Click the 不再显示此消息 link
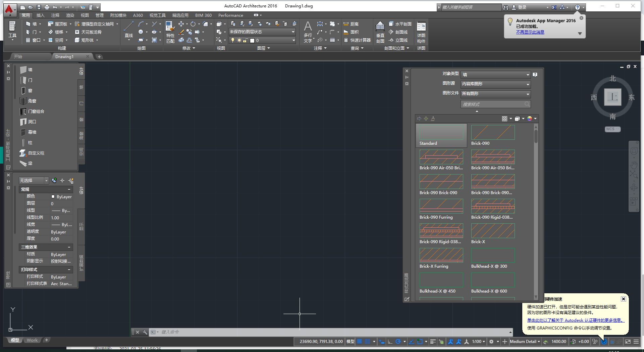The height and width of the screenshot is (352, 644). (530, 32)
